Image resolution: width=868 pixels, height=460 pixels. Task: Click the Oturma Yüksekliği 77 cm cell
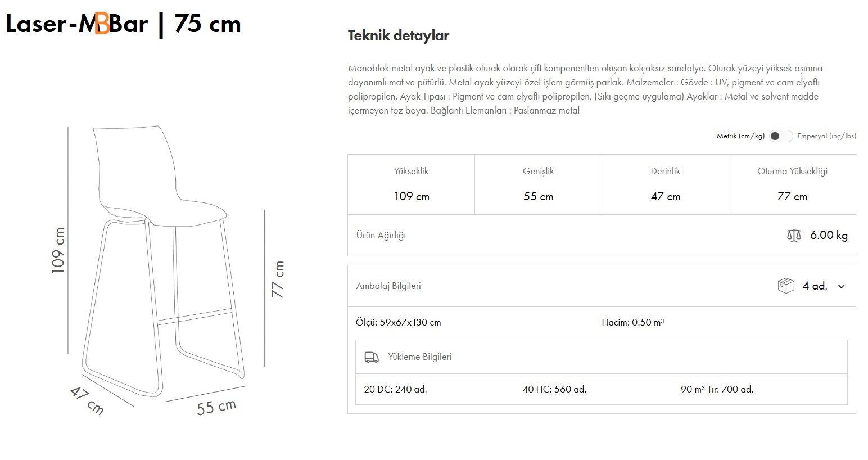(x=792, y=184)
